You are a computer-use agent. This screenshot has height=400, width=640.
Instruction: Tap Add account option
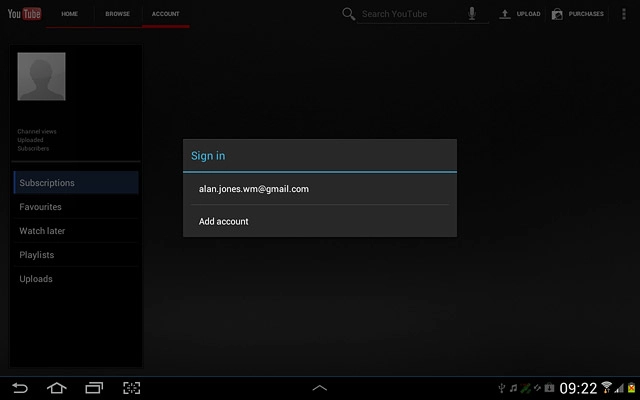(x=319, y=221)
